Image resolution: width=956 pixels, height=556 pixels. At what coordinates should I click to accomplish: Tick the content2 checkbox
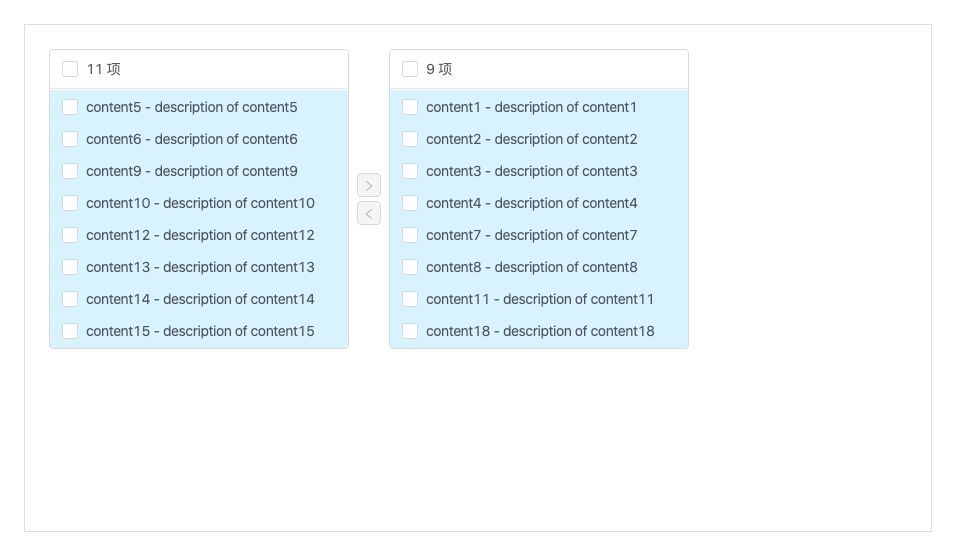[410, 139]
